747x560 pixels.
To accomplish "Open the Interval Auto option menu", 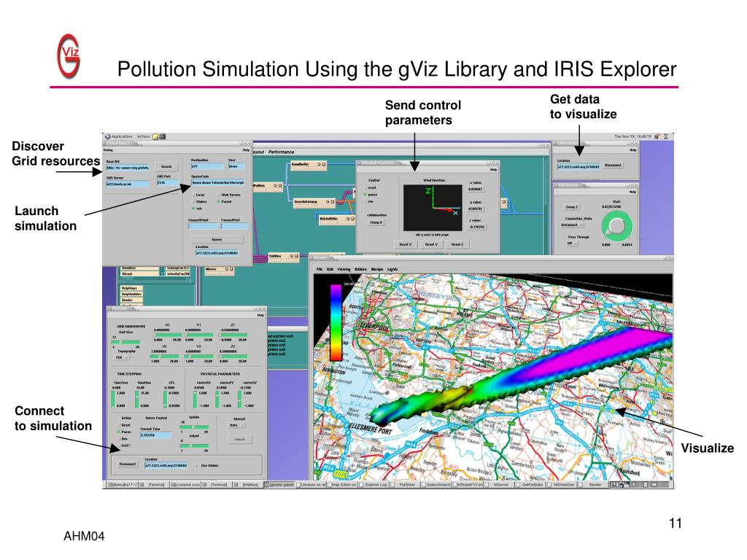I will [237, 425].
